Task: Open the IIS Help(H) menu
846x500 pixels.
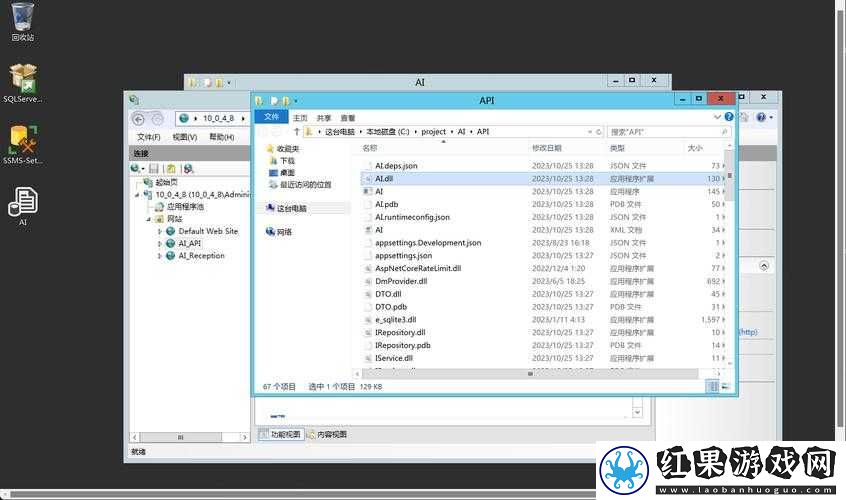Action: click(x=222, y=137)
